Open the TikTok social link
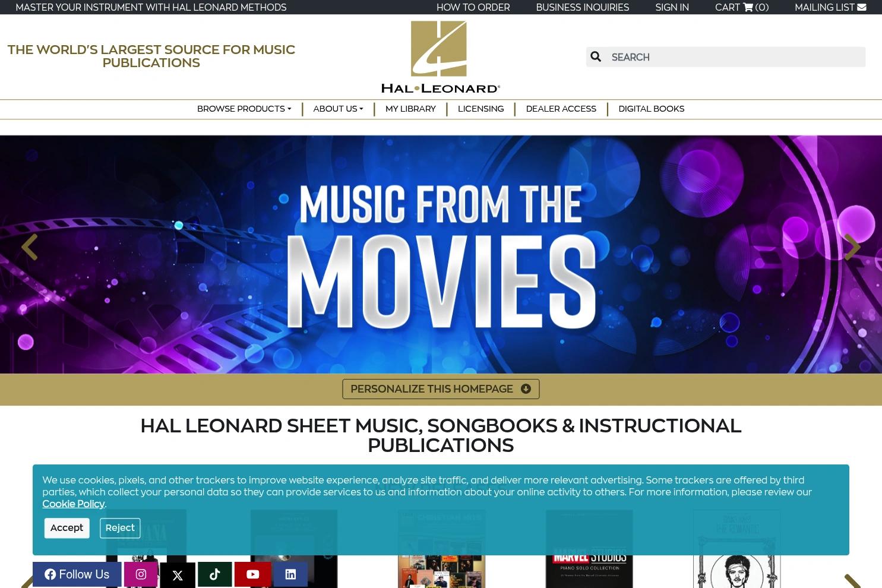882x588 pixels. [214, 574]
